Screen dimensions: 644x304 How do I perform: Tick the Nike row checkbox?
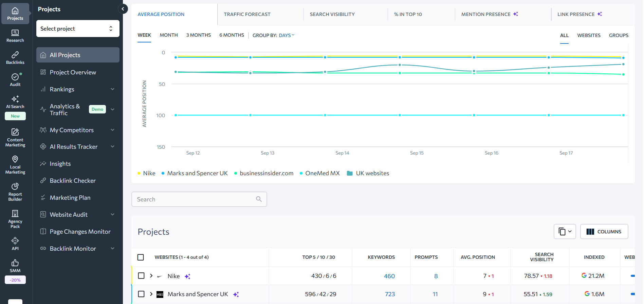[141, 276]
